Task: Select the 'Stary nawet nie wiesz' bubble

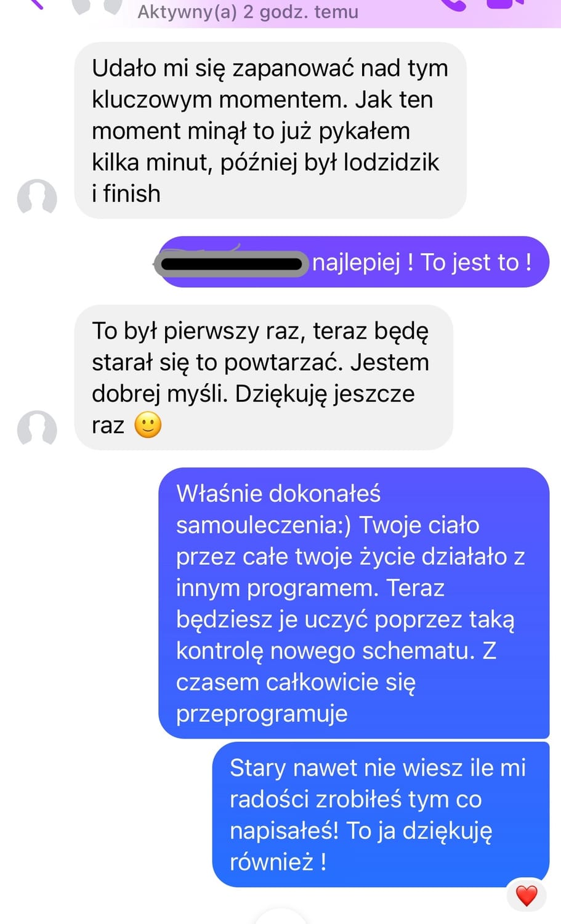Action: (381, 814)
